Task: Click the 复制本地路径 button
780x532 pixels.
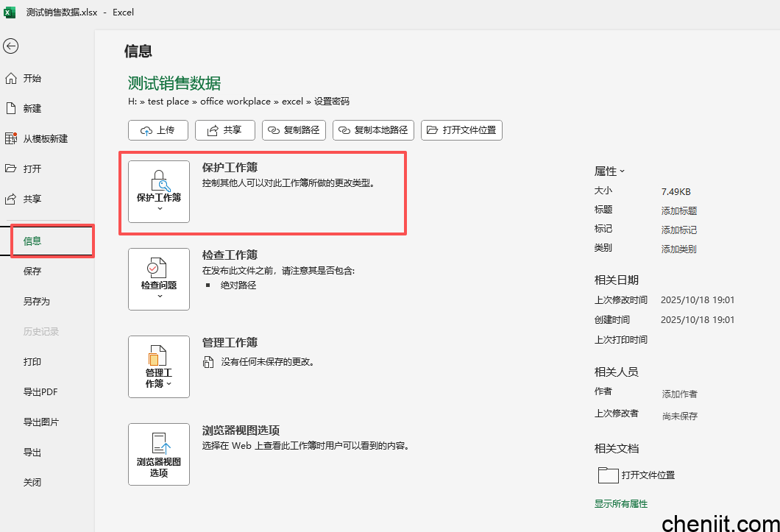Action: 373,130
